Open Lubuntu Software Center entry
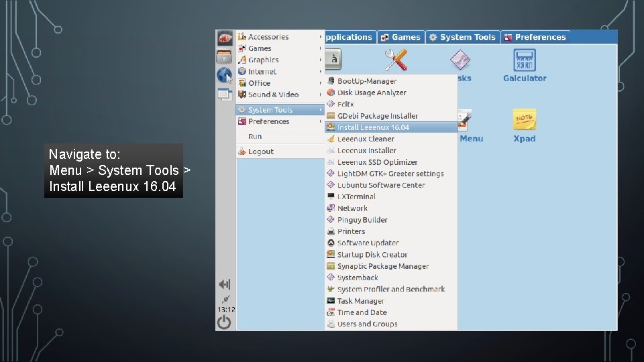644x362 pixels. (x=391, y=185)
